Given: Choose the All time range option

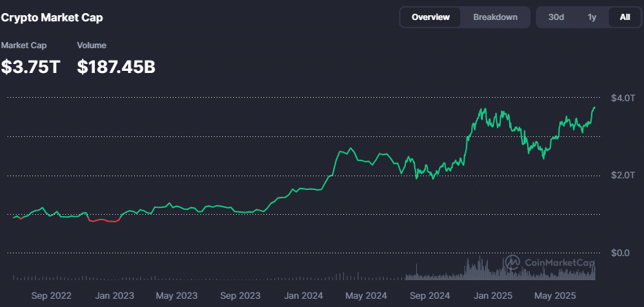Looking at the screenshot, I should coord(625,17).
